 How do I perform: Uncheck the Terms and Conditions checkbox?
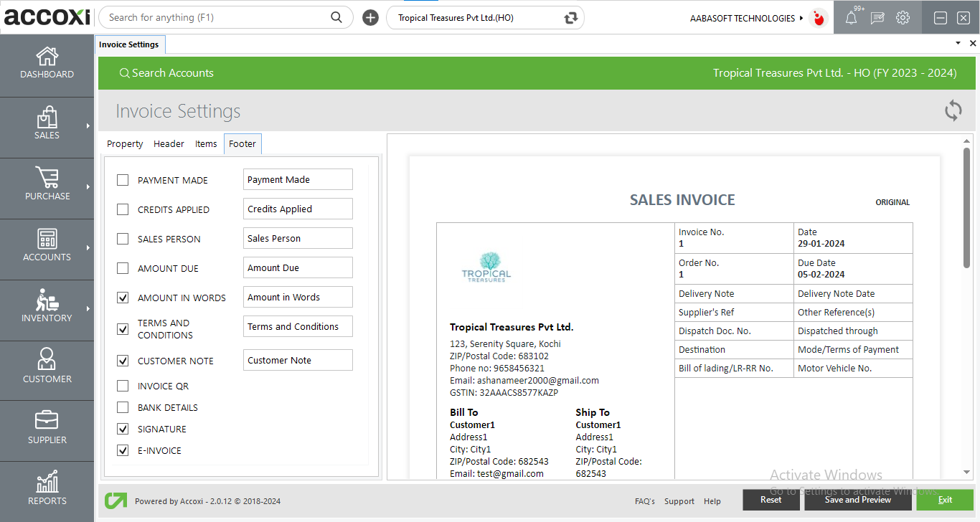[x=123, y=329]
